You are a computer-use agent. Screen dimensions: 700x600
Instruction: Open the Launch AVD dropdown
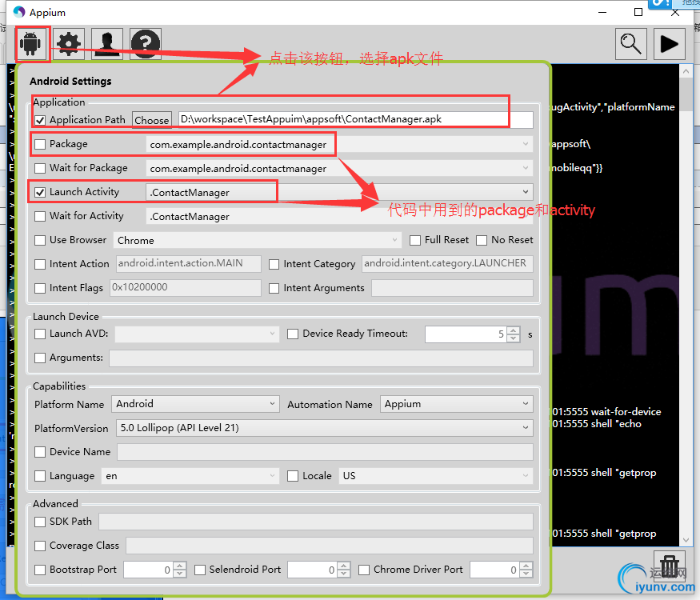coord(197,334)
